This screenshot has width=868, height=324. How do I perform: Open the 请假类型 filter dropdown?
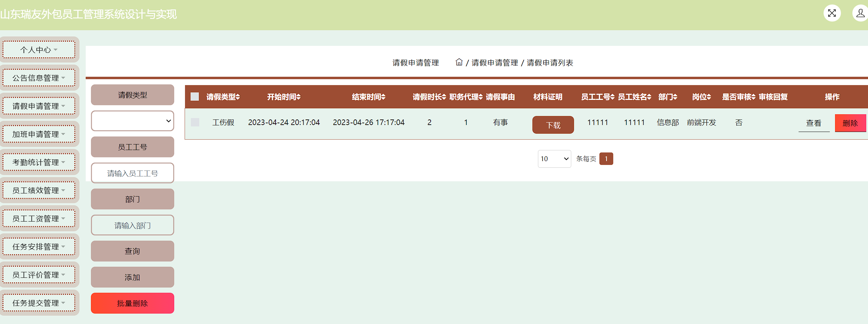(x=133, y=121)
